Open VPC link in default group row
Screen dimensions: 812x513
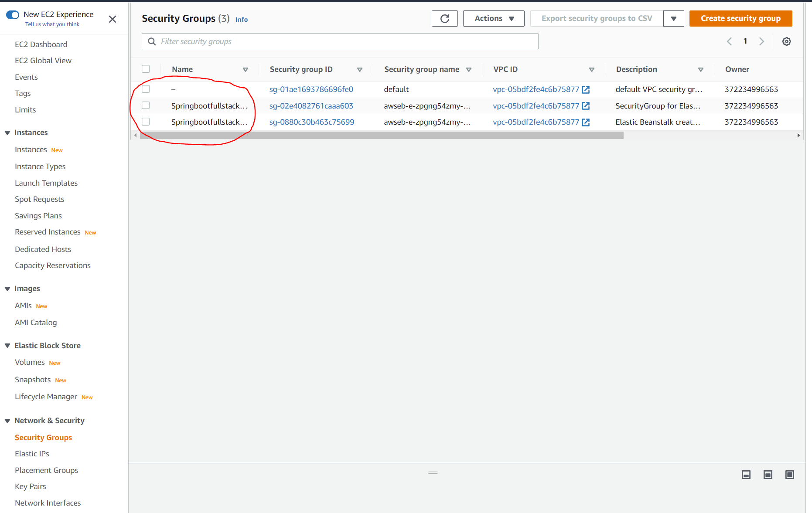(x=536, y=89)
